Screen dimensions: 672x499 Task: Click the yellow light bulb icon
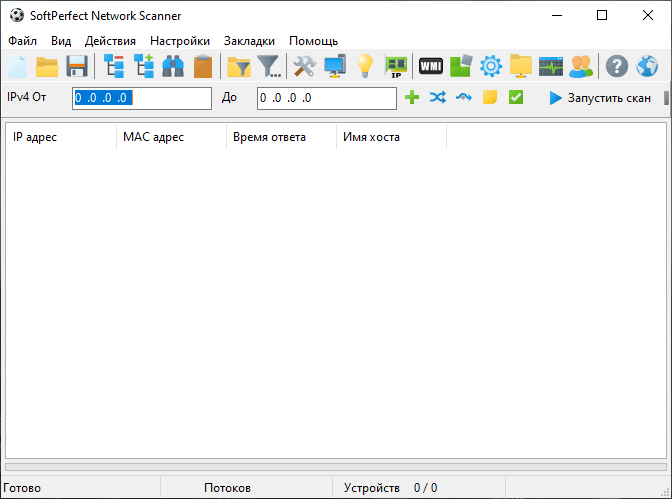click(365, 66)
